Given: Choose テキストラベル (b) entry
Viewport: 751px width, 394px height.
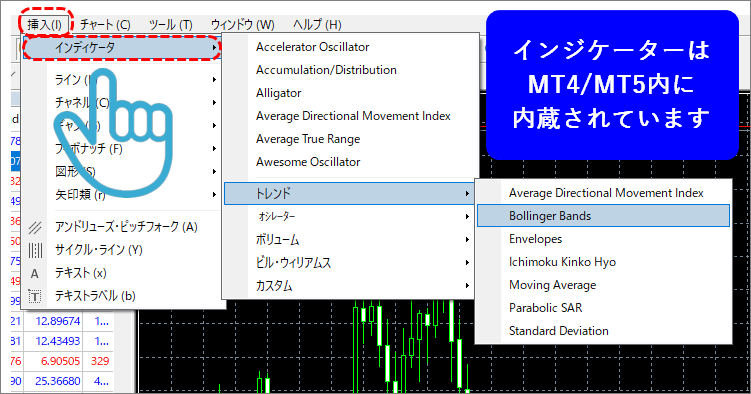Looking at the screenshot, I should (95, 296).
